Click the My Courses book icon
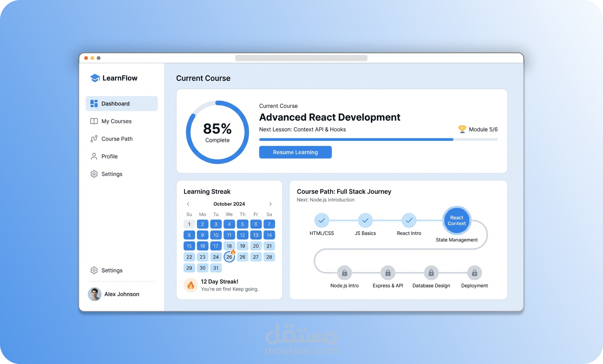This screenshot has width=603, height=364. click(x=94, y=121)
